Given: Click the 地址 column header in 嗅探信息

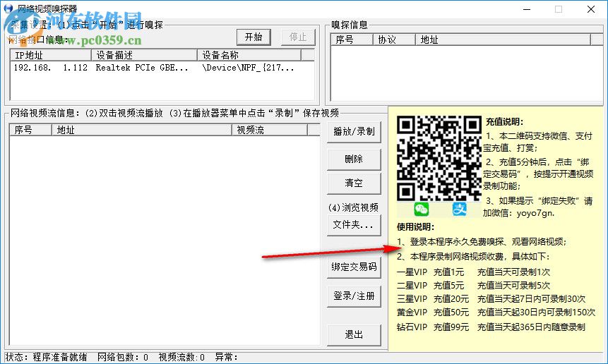Looking at the screenshot, I should [503, 40].
